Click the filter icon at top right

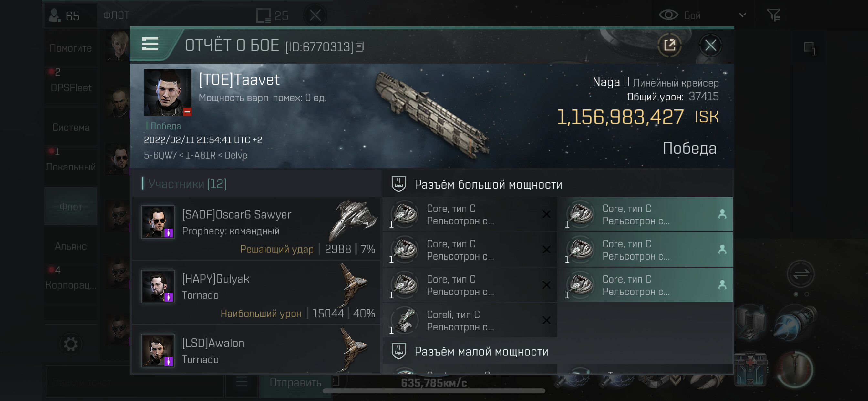[773, 15]
